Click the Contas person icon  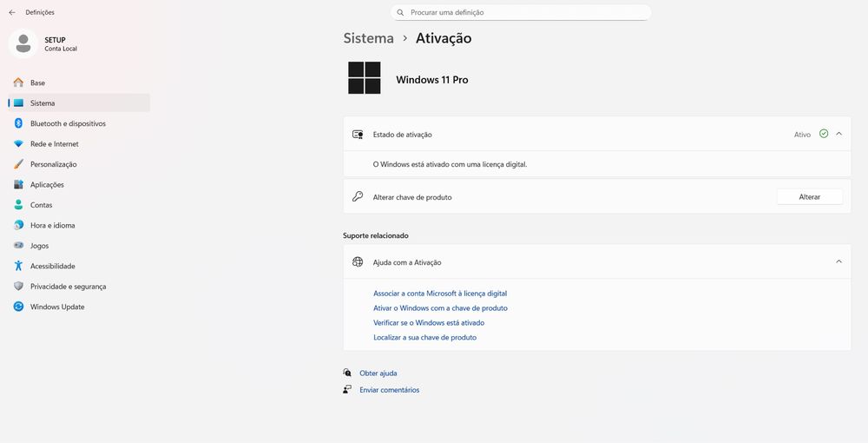click(x=18, y=205)
